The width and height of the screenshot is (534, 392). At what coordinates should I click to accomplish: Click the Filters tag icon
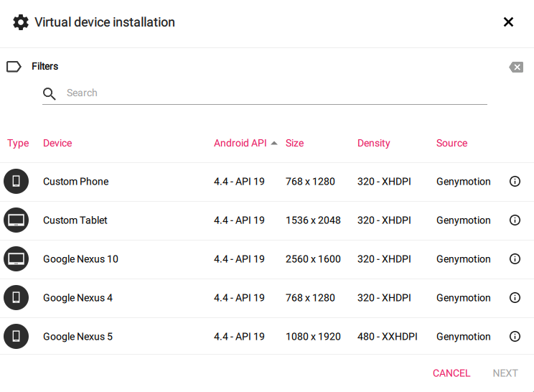click(14, 67)
